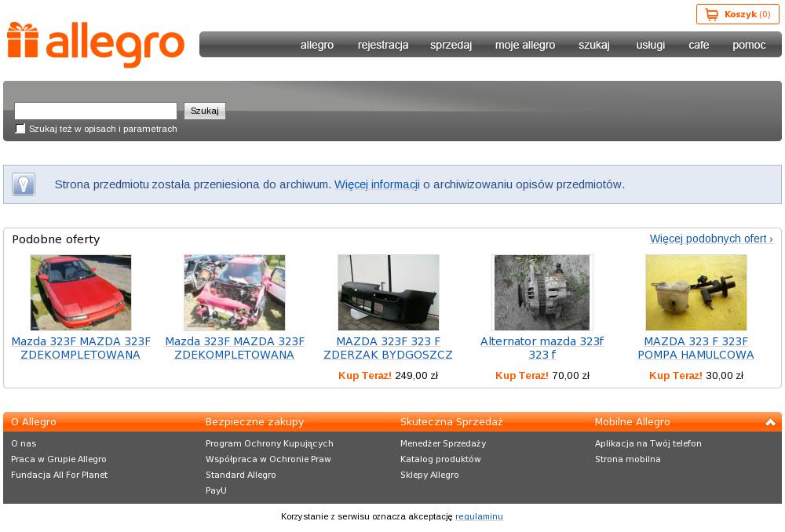Click the Podobne oferty heading
The width and height of the screenshot is (785, 532).
pyautogui.click(x=56, y=239)
